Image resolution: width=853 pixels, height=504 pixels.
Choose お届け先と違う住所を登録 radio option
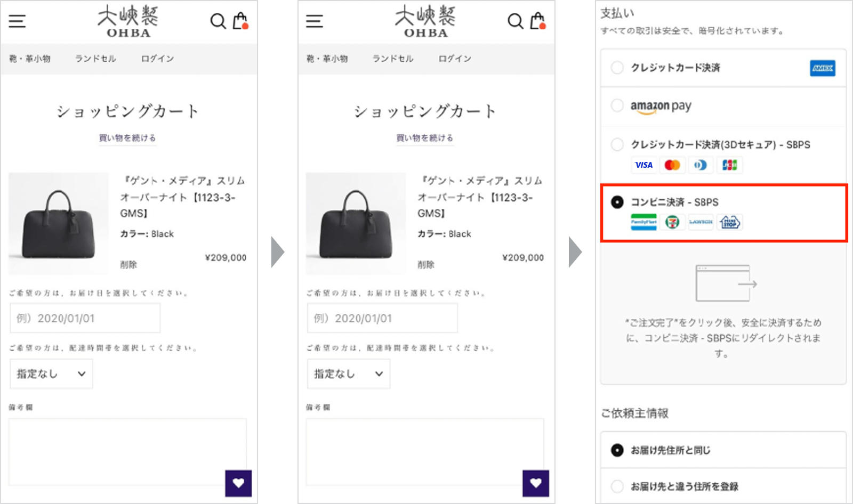click(x=617, y=486)
